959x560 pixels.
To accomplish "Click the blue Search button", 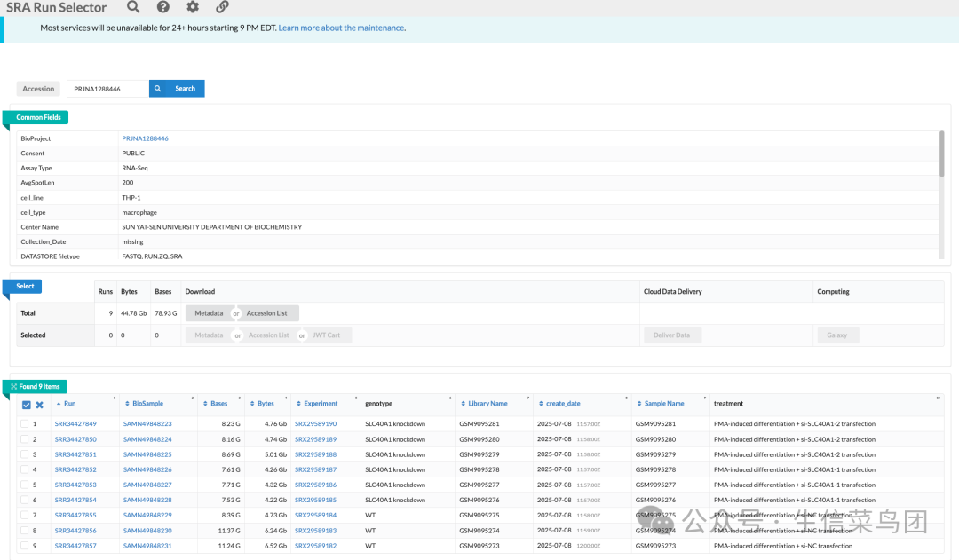I will (177, 89).
